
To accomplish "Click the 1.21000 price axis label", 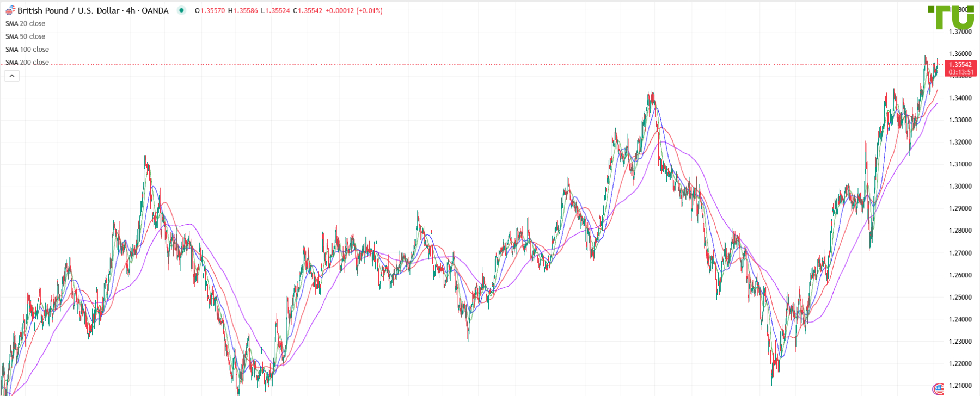I will click(960, 386).
